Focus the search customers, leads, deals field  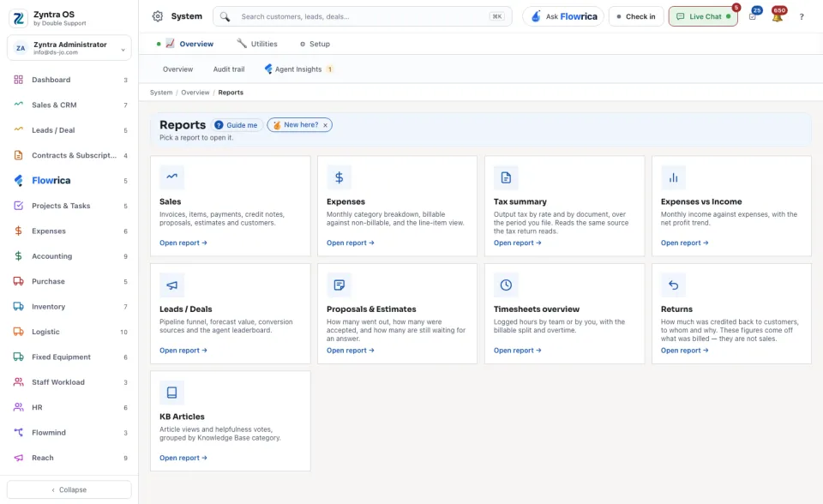(x=362, y=16)
